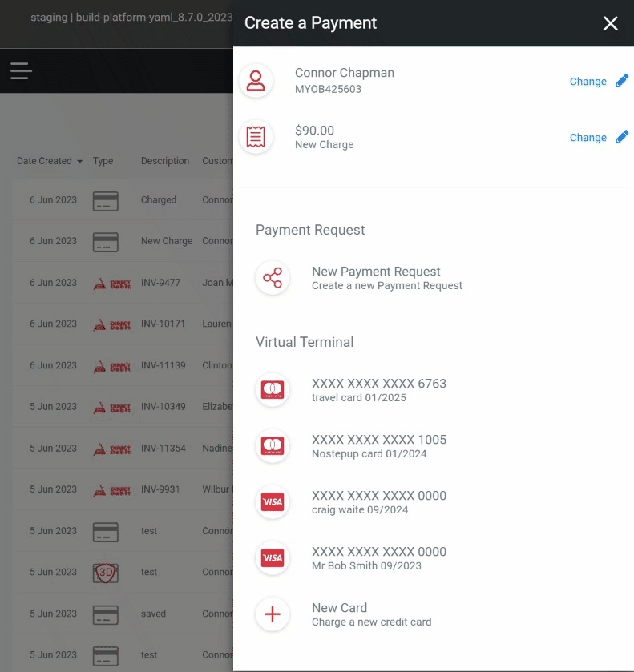Click the Mastercard icon for card ending 1005
The height and width of the screenshot is (672, 634).
pos(273,445)
